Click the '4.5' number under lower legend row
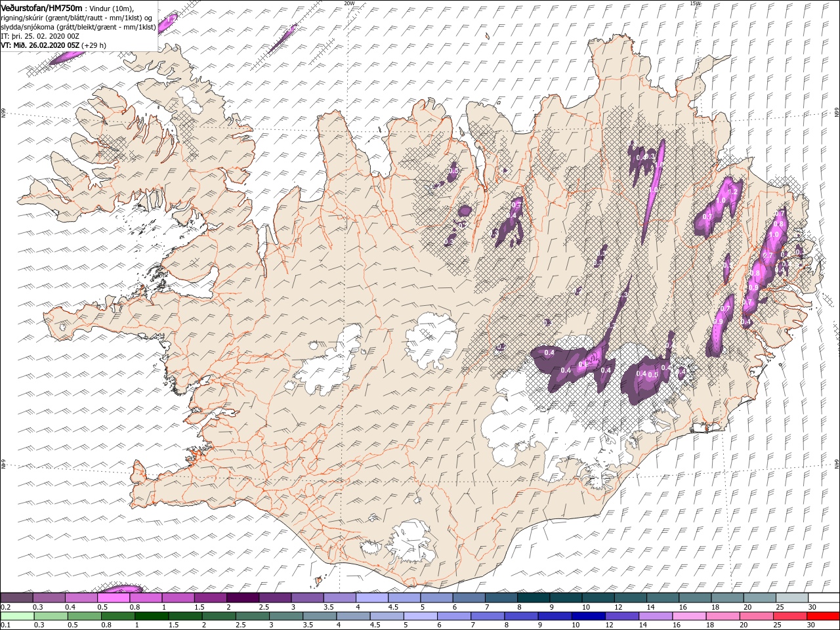Viewport: 840px width, 630px height. [375, 625]
